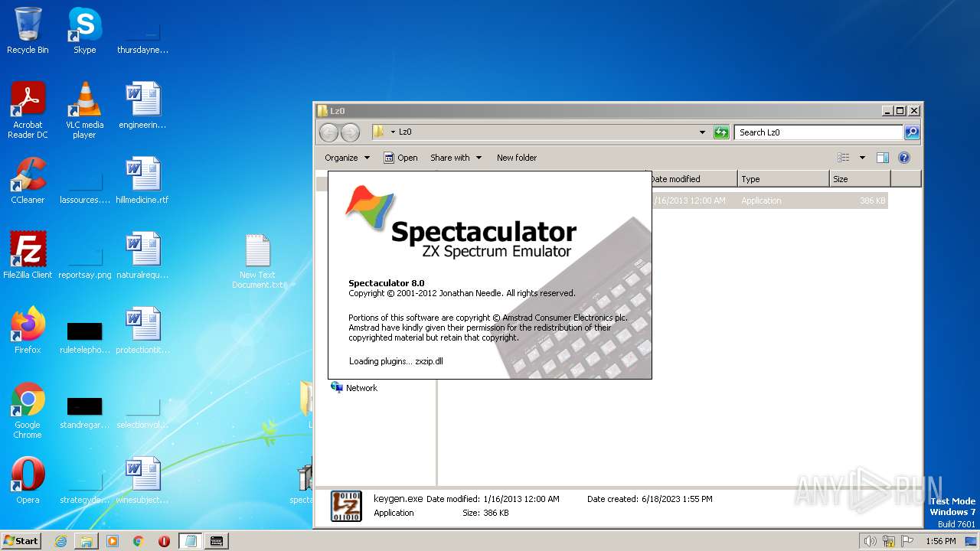Open Acrobat Reader DC shortcut
The image size is (980, 551).
pyautogui.click(x=28, y=109)
